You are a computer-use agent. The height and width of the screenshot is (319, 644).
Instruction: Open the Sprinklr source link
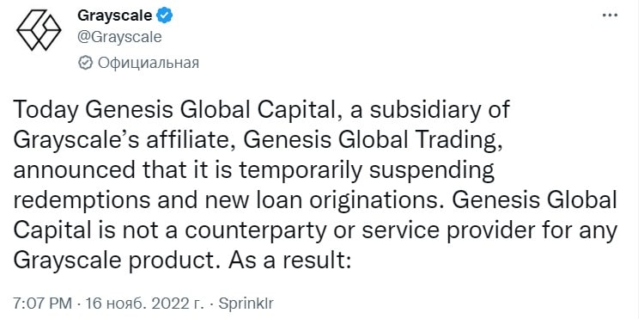point(245,304)
